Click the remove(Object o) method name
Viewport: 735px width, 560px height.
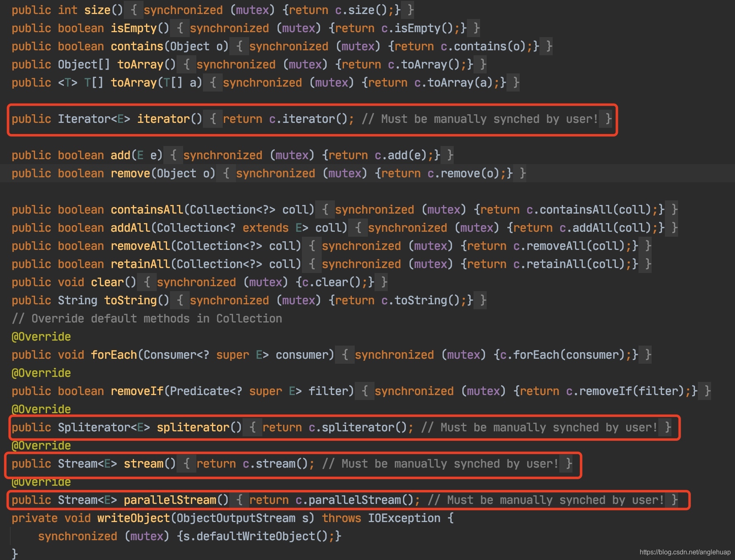coord(130,173)
